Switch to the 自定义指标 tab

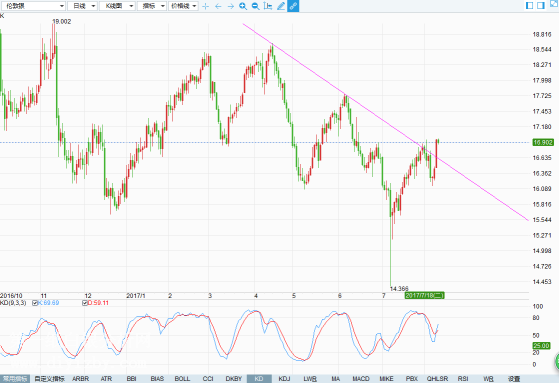pos(50,379)
